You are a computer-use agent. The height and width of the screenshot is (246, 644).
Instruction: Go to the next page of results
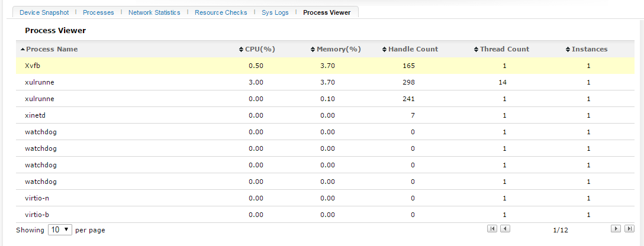[x=616, y=229]
